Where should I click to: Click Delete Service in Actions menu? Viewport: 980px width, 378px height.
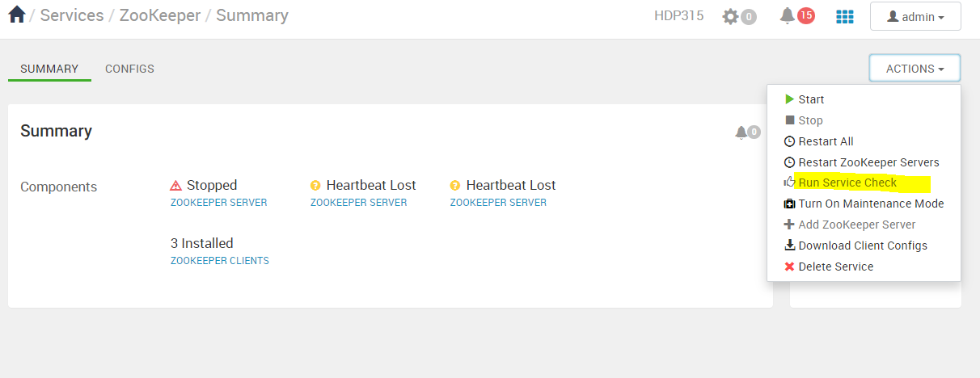835,267
